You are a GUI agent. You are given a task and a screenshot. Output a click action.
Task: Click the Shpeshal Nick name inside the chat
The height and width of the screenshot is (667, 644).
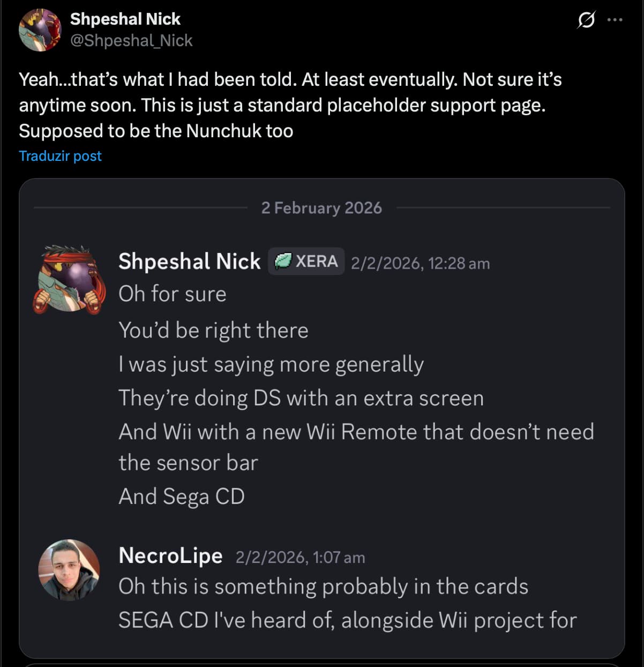[x=189, y=262]
